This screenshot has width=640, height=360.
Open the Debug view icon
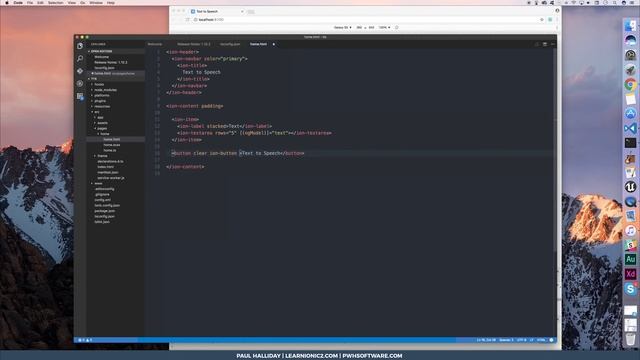pos(80,83)
